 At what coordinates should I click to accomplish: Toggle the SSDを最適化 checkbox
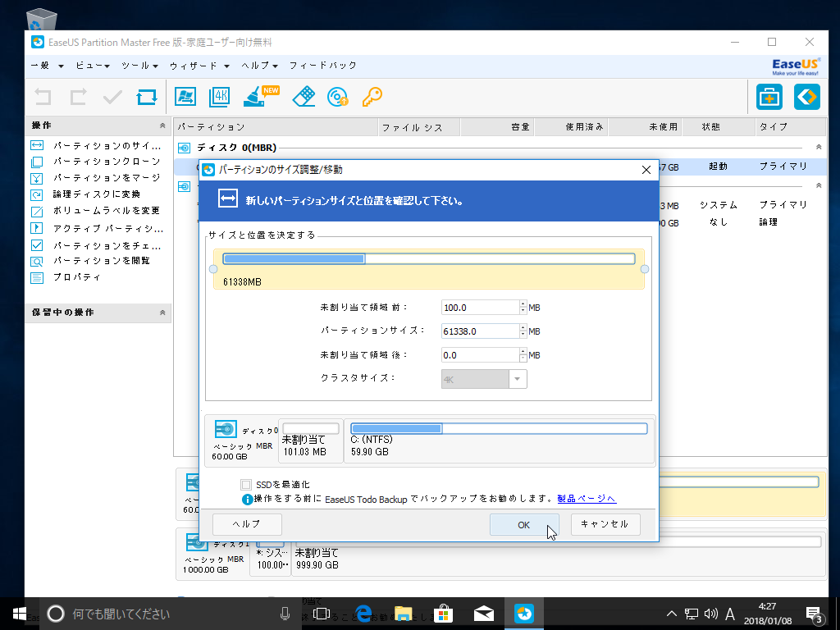[x=246, y=485]
